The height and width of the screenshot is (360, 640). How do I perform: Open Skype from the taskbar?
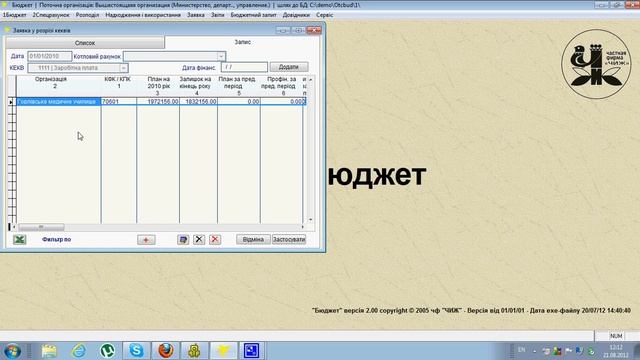coord(136,351)
